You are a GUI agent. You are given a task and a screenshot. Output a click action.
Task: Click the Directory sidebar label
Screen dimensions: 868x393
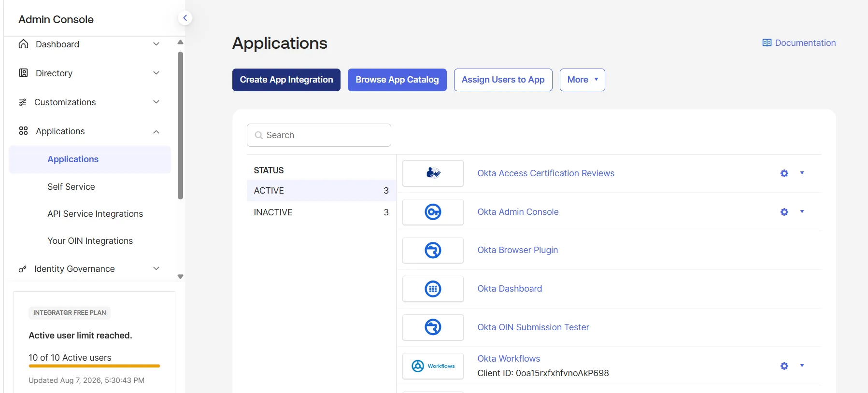(x=54, y=73)
